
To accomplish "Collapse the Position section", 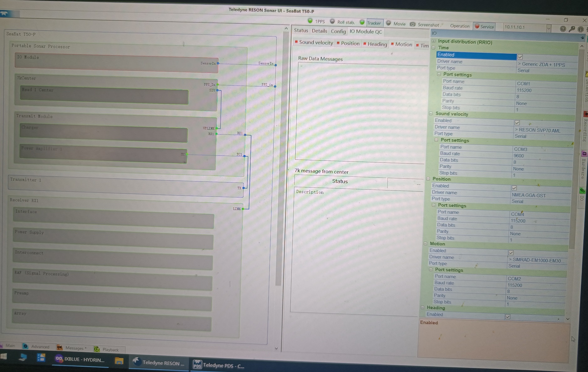I will 428,179.
